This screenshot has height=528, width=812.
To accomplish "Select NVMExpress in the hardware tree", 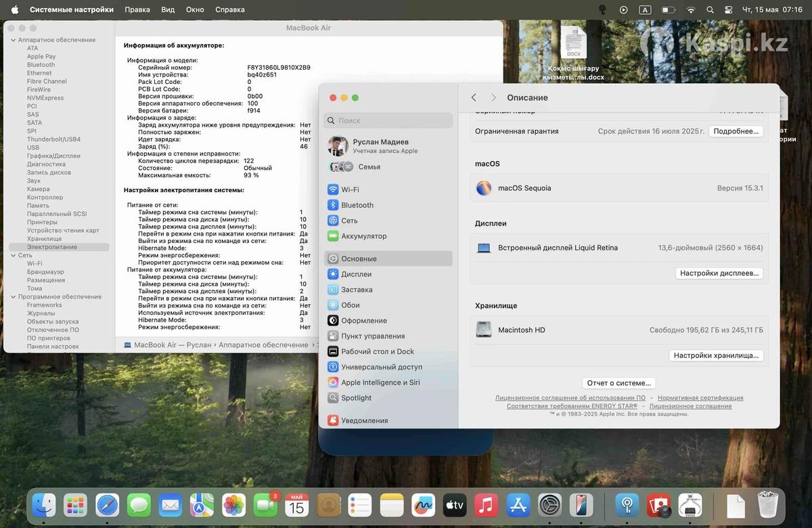I will [45, 98].
